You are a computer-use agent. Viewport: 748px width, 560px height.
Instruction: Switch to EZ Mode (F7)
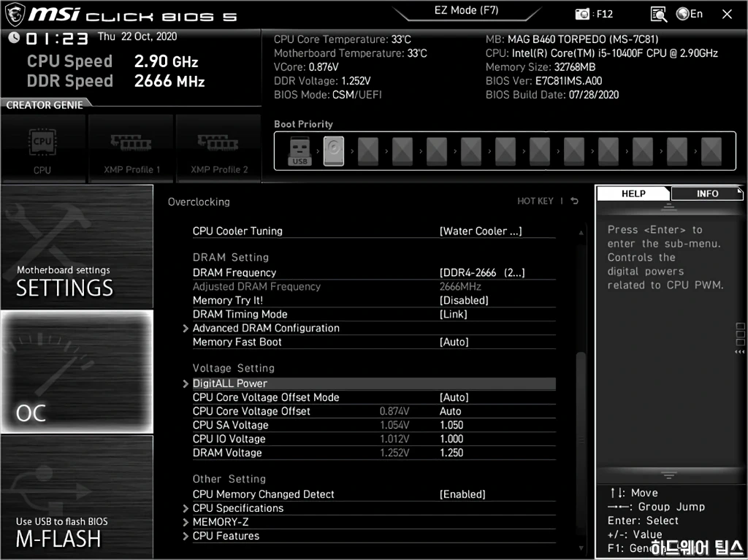pos(467,10)
